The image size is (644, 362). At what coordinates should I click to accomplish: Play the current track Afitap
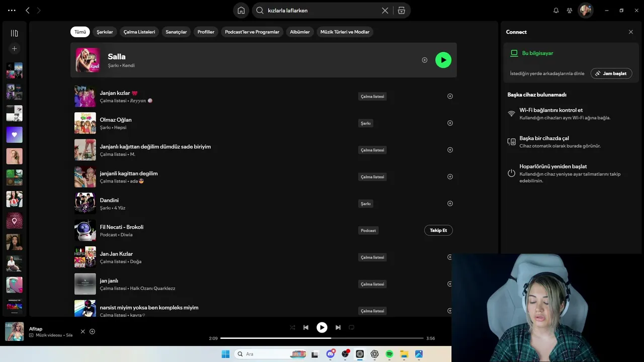(x=322, y=327)
